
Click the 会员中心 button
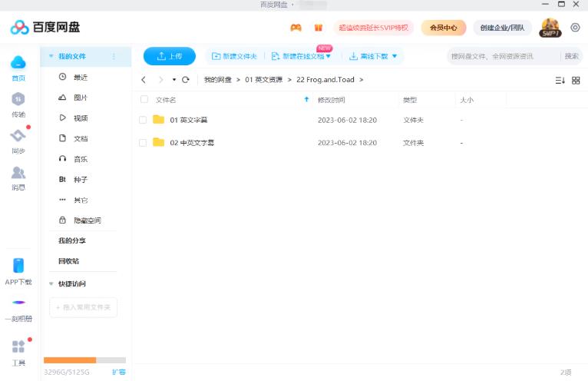444,28
